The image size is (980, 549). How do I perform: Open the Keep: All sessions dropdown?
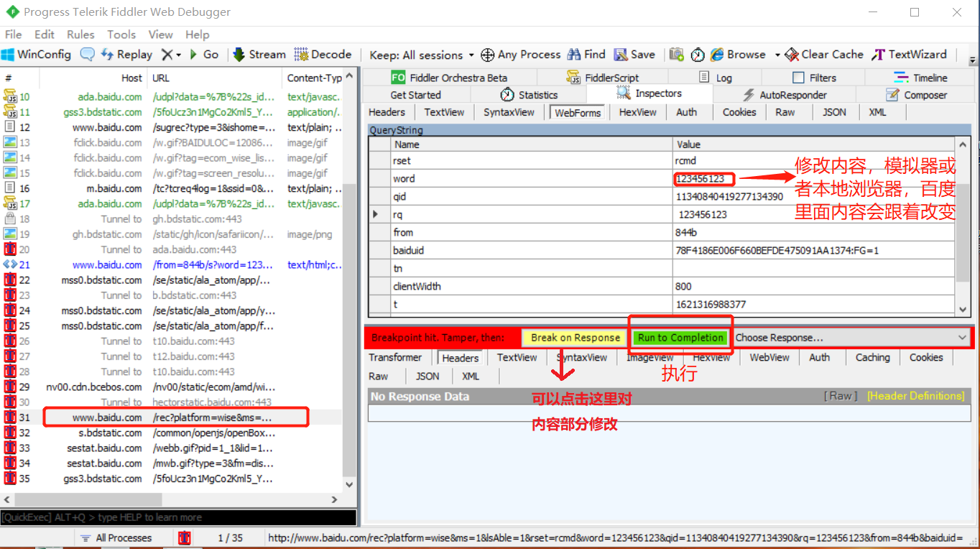click(x=422, y=55)
